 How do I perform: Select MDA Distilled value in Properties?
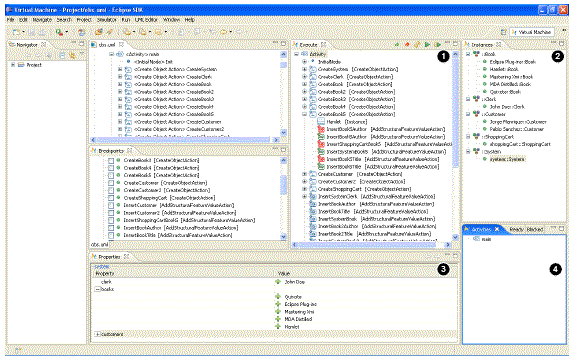pyautogui.click(x=298, y=319)
